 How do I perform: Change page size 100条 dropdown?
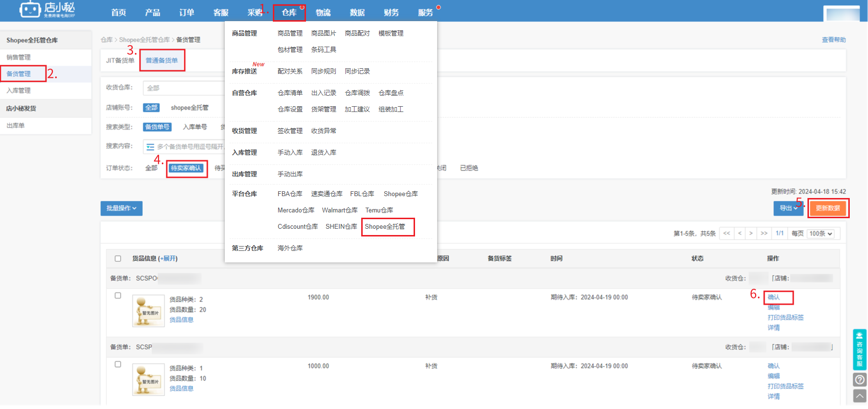point(820,234)
